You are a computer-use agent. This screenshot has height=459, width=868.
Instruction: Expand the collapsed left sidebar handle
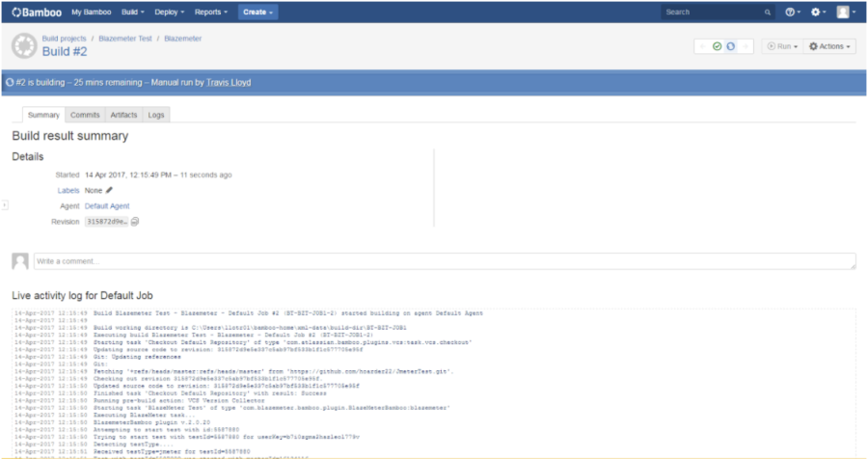coord(4,205)
